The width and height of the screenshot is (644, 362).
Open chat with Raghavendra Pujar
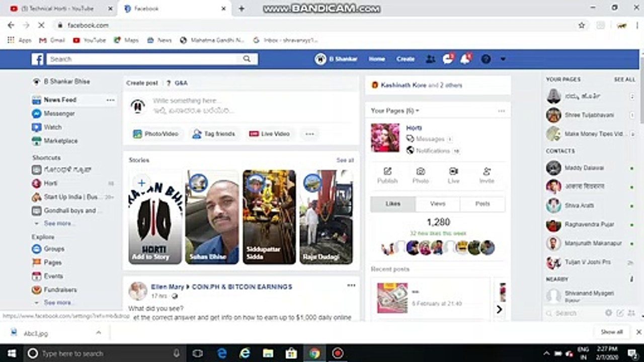(590, 224)
